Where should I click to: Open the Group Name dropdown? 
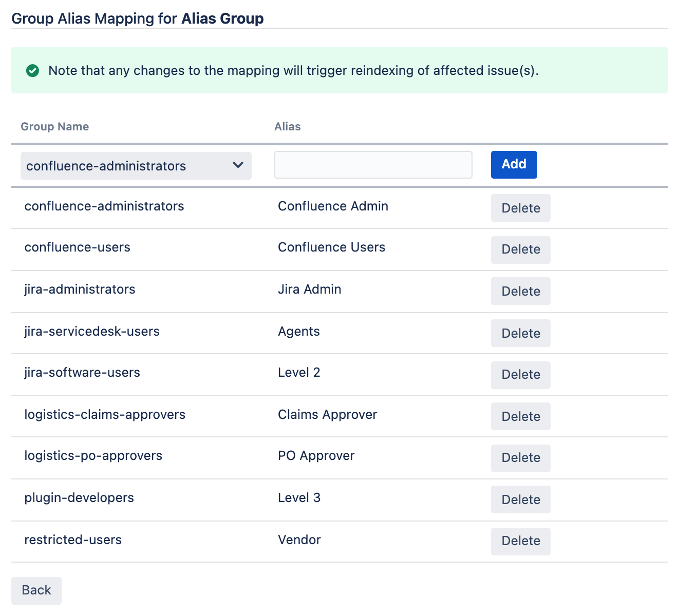pos(136,166)
